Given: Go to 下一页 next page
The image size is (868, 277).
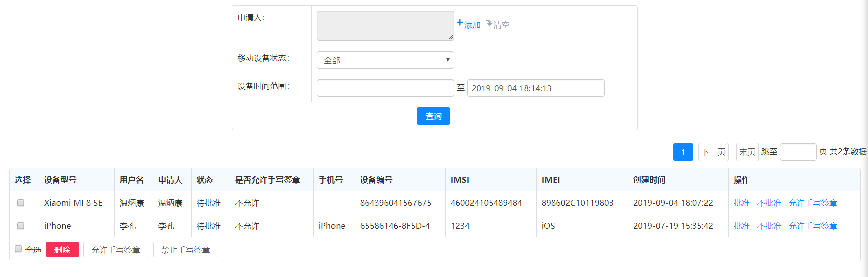Looking at the screenshot, I should tap(713, 152).
